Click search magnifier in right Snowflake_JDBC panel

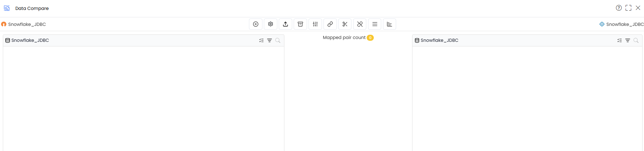click(636, 40)
